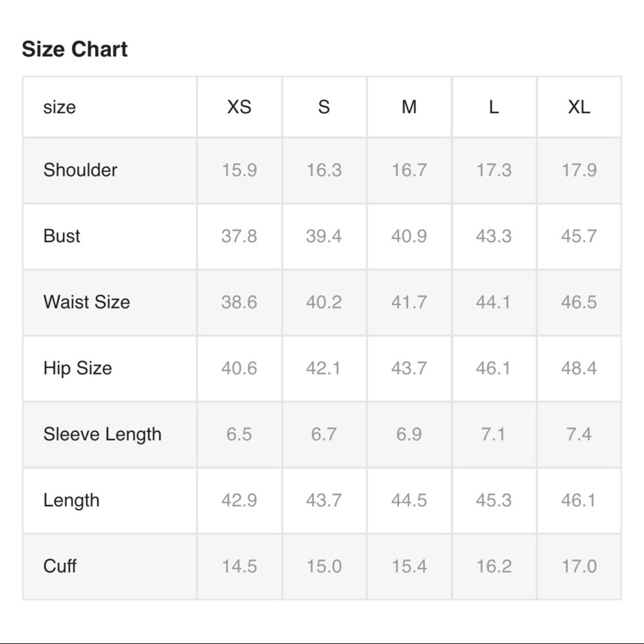Click the Size Chart heading
Viewport: 644px width, 644px height.
click(75, 50)
